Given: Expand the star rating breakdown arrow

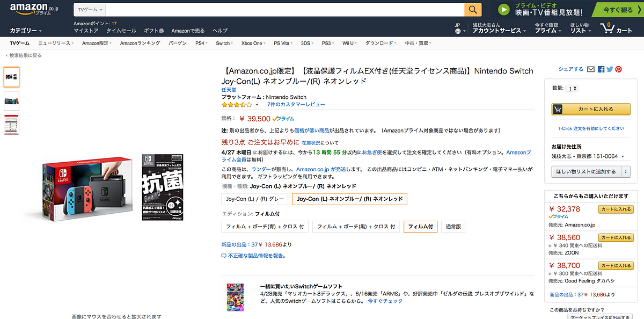Looking at the screenshot, I should pyautogui.click(x=257, y=105).
